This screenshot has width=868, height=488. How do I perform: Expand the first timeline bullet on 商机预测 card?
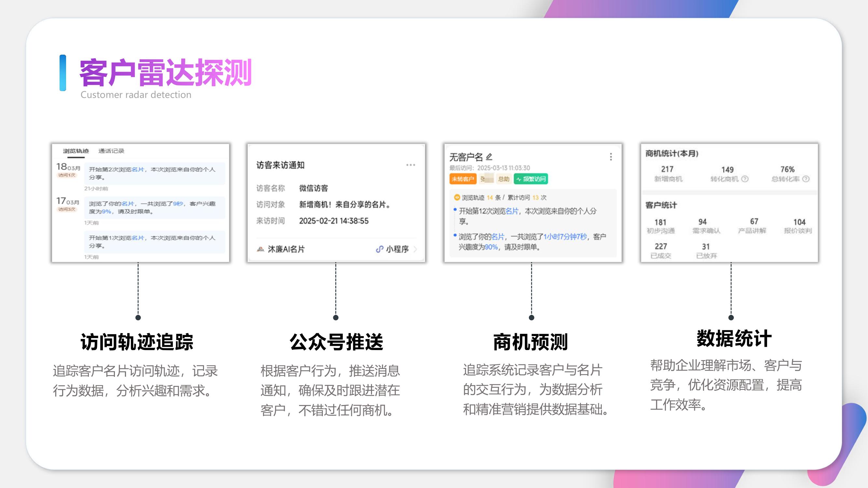(x=456, y=210)
